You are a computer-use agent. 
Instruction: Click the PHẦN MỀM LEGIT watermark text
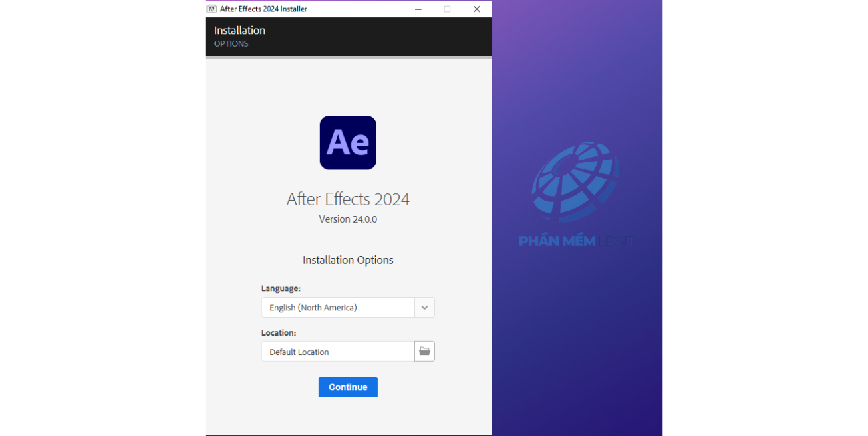[575, 241]
